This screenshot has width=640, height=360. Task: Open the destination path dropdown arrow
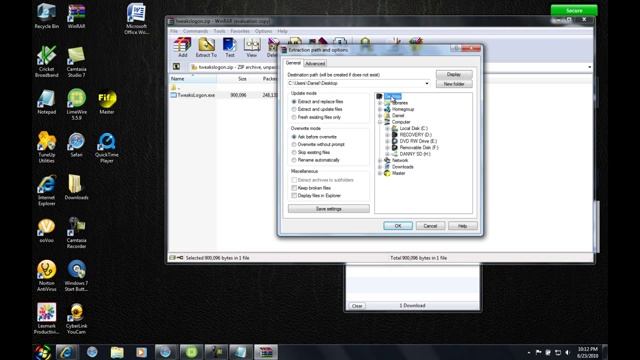click(x=427, y=83)
